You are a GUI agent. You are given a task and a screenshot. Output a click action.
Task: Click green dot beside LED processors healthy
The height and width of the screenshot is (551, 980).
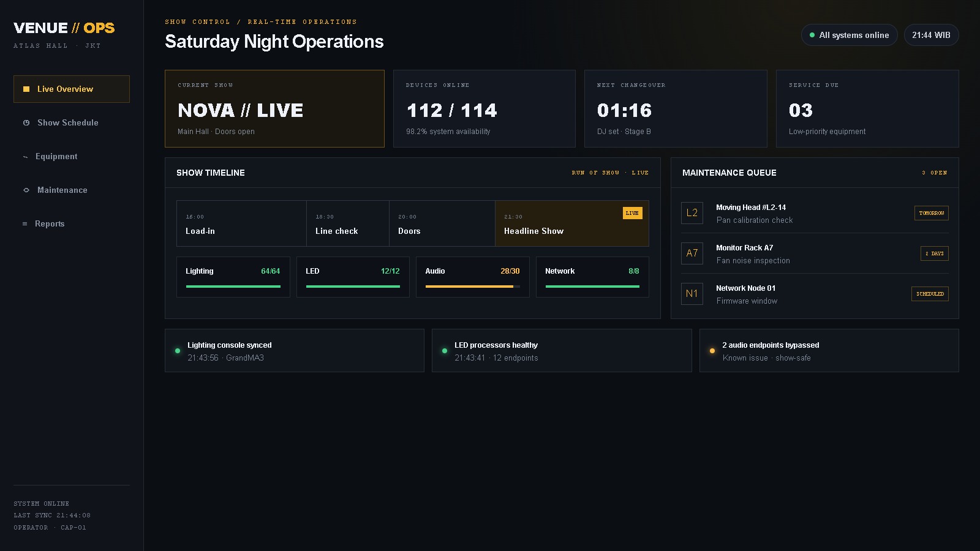pos(445,351)
